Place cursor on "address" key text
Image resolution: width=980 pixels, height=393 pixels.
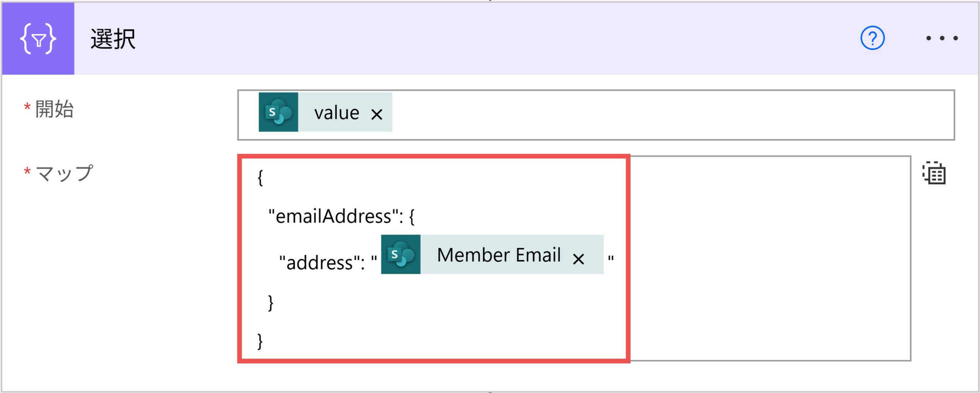click(322, 263)
